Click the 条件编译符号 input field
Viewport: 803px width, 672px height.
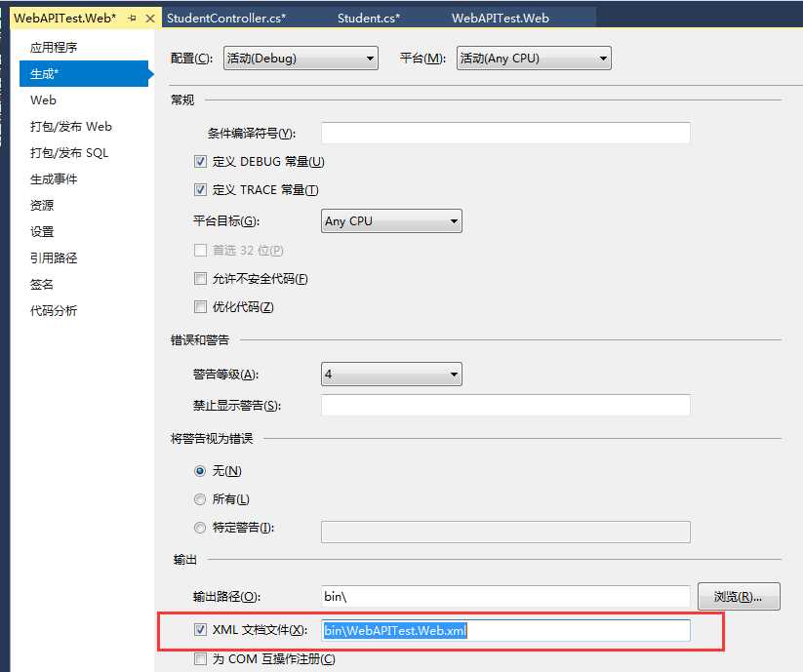[x=505, y=133]
